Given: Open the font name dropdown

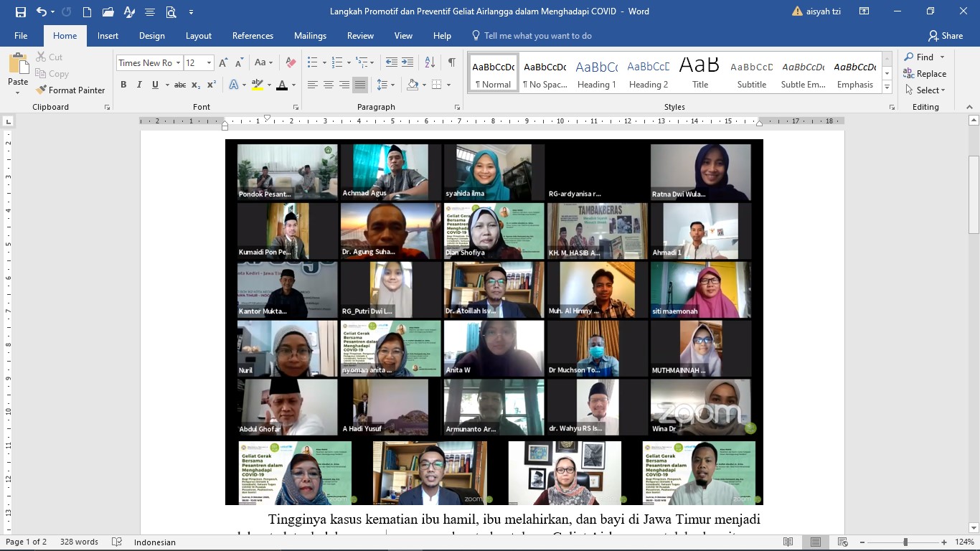Looking at the screenshot, I should click(178, 63).
